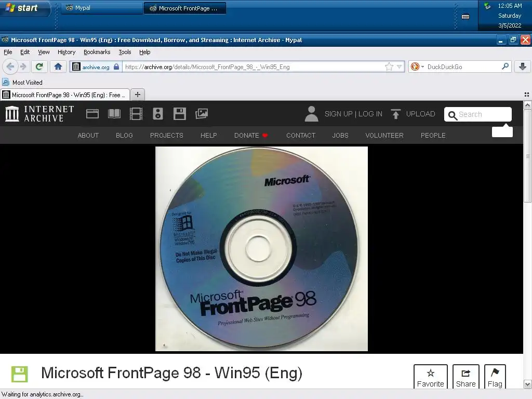Open the Edit menu
This screenshot has width=532, height=399.
click(x=25, y=52)
